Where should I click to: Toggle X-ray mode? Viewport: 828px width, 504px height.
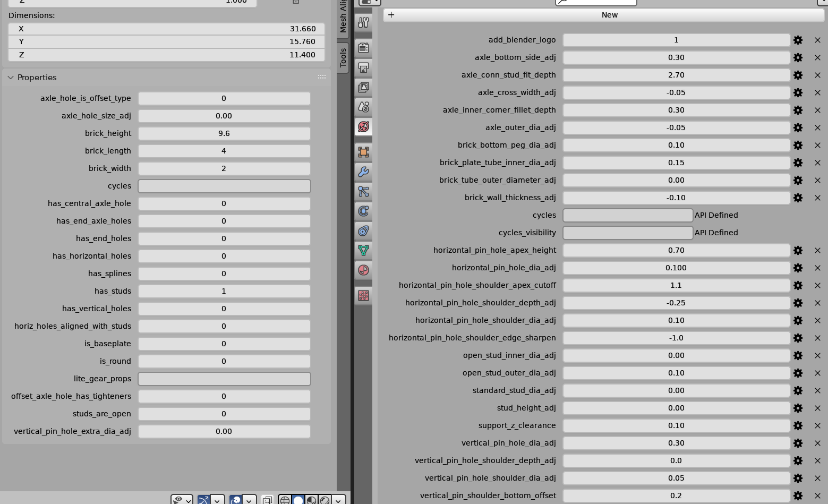click(267, 500)
